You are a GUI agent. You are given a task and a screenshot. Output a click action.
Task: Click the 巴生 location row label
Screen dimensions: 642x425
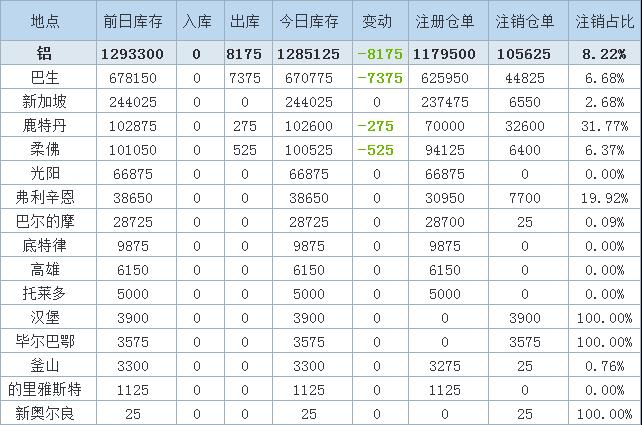pyautogui.click(x=45, y=78)
